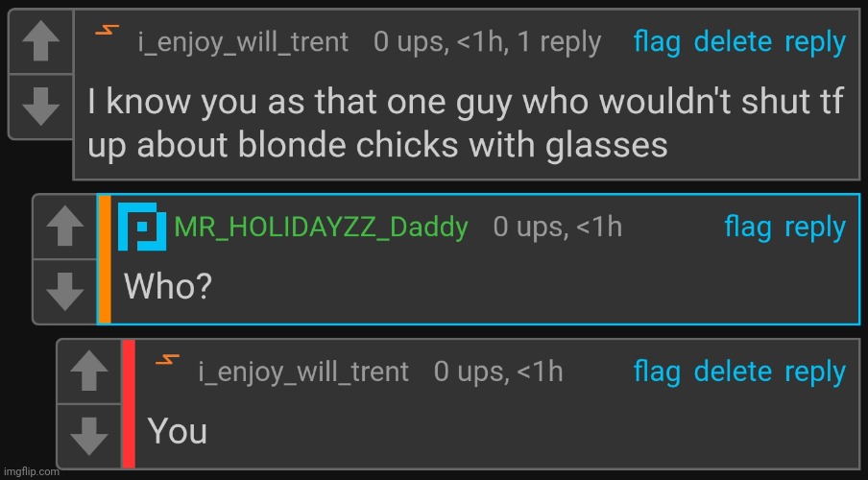This screenshot has width=868, height=480.
Task: Downvote the blonde chicks with glasses comment
Action: [x=40, y=105]
